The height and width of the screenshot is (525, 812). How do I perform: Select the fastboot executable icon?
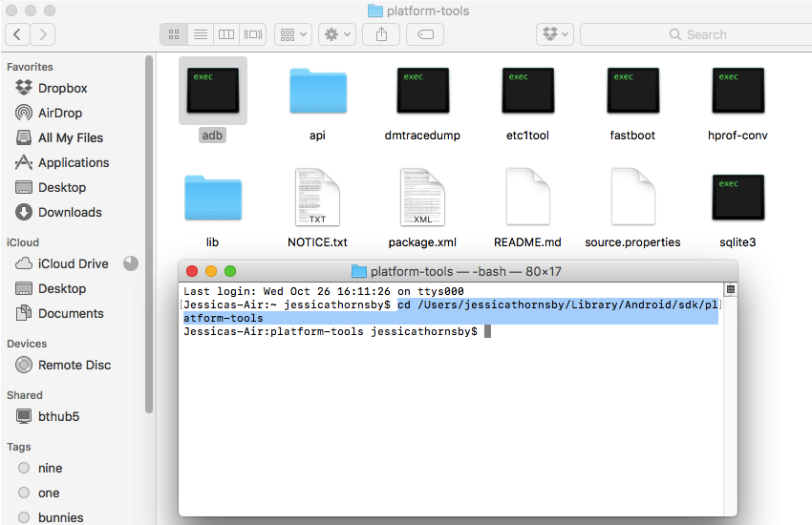point(633,91)
